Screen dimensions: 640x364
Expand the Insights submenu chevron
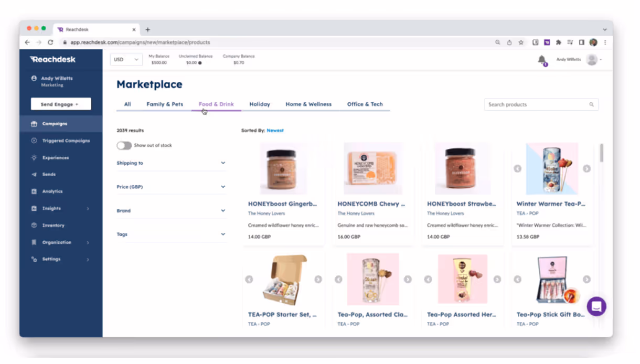click(x=88, y=209)
